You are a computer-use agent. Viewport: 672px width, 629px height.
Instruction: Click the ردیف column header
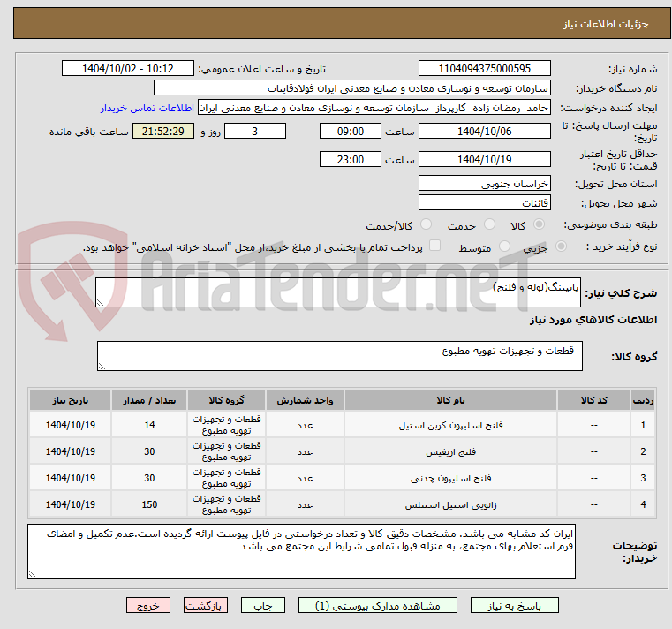pos(643,400)
